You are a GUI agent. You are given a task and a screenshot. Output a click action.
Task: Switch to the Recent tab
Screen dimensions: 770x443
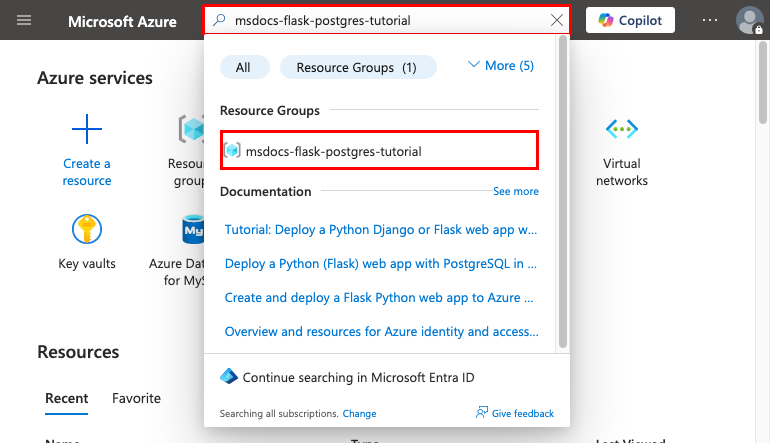tap(66, 398)
